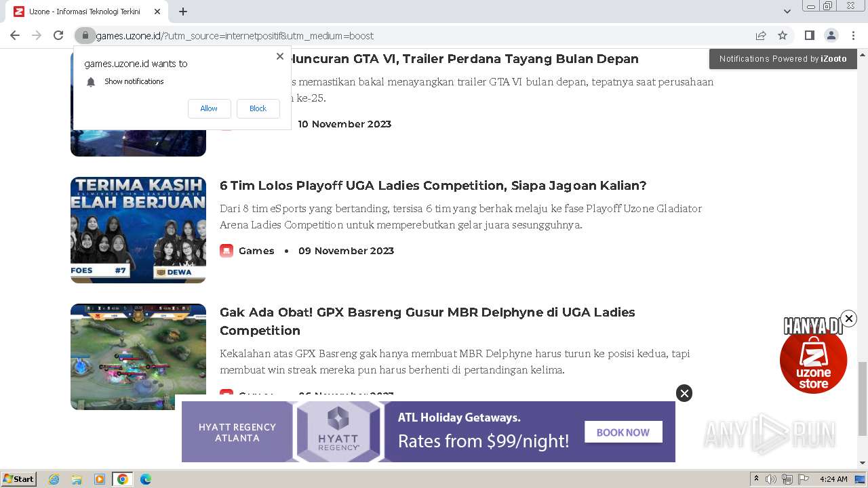
Task: Click the Hyatt Regency logo in ad
Action: [338, 431]
